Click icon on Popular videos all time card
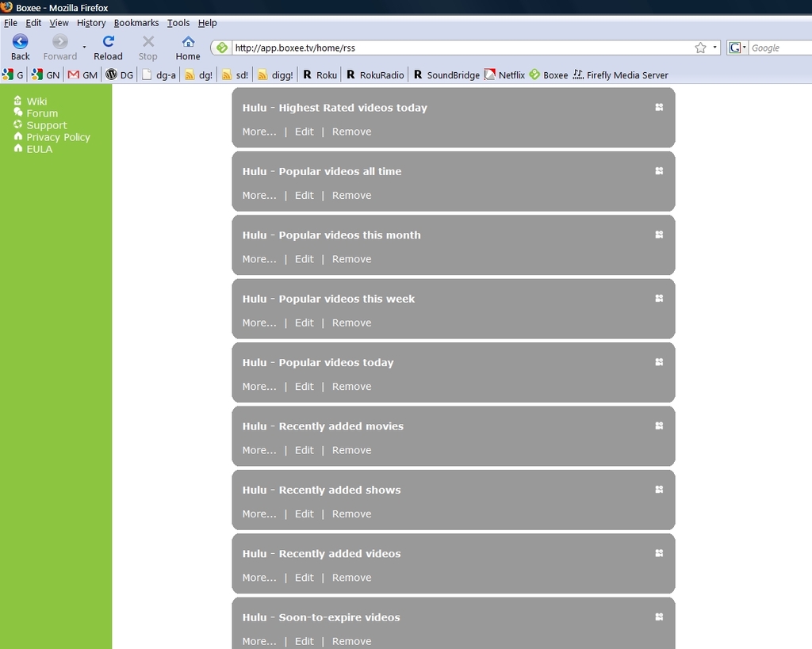This screenshot has width=812, height=649. [659, 171]
